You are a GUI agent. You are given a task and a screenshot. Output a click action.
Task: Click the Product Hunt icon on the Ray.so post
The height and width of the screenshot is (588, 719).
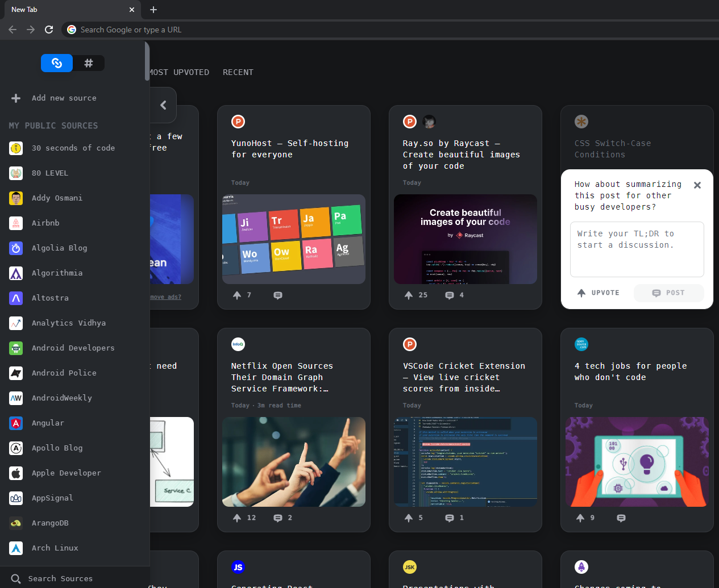pyautogui.click(x=409, y=121)
